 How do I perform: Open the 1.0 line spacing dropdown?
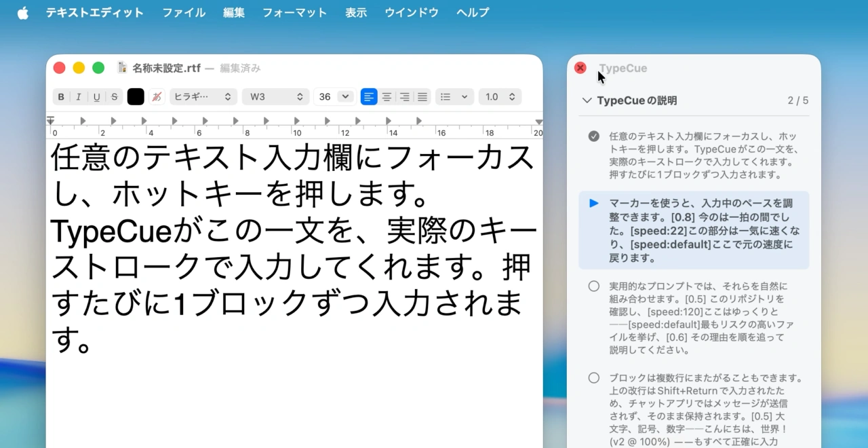pos(500,97)
